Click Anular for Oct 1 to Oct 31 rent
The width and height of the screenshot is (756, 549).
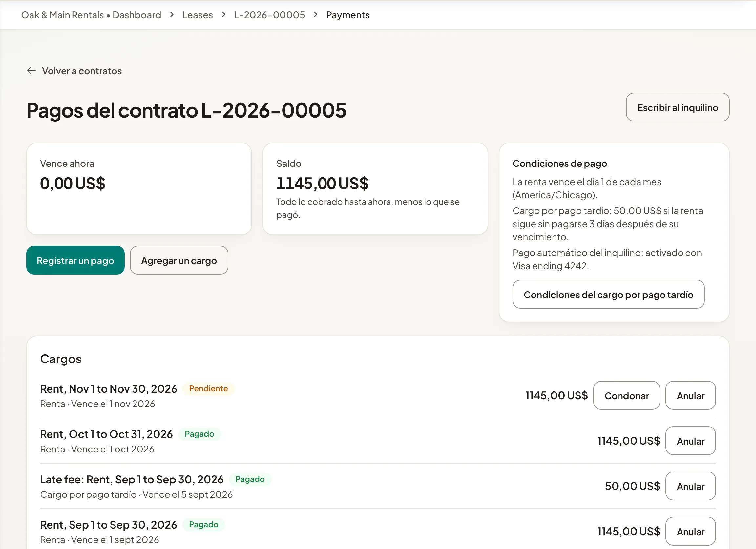[690, 441]
